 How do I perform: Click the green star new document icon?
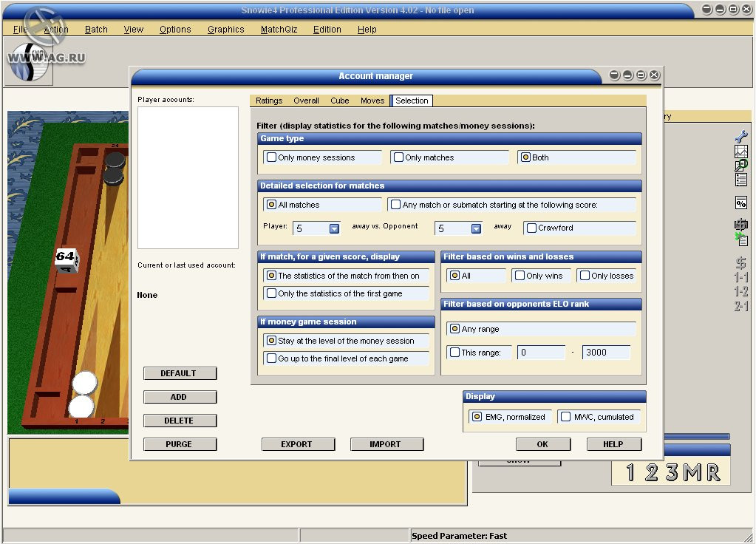(740, 239)
